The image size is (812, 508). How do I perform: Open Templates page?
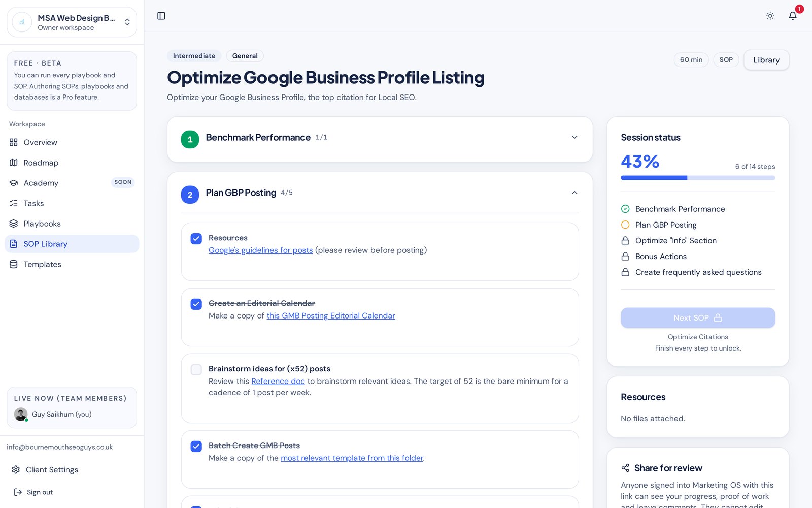pos(72,264)
